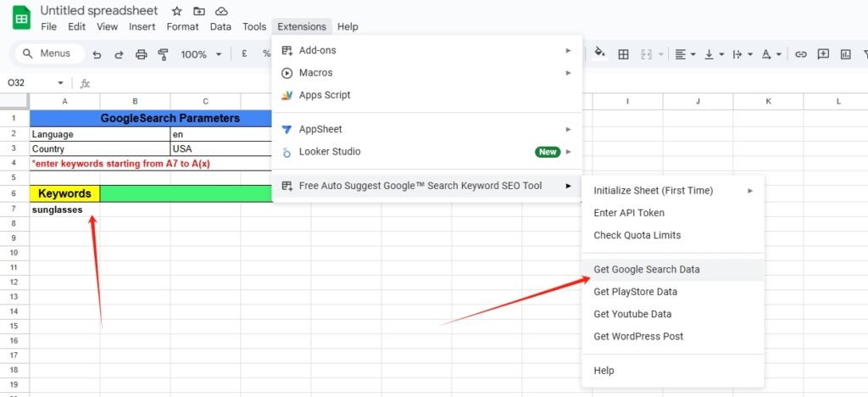Viewport: 868px width, 397px height.
Task: Insert a chart
Action: 845,54
